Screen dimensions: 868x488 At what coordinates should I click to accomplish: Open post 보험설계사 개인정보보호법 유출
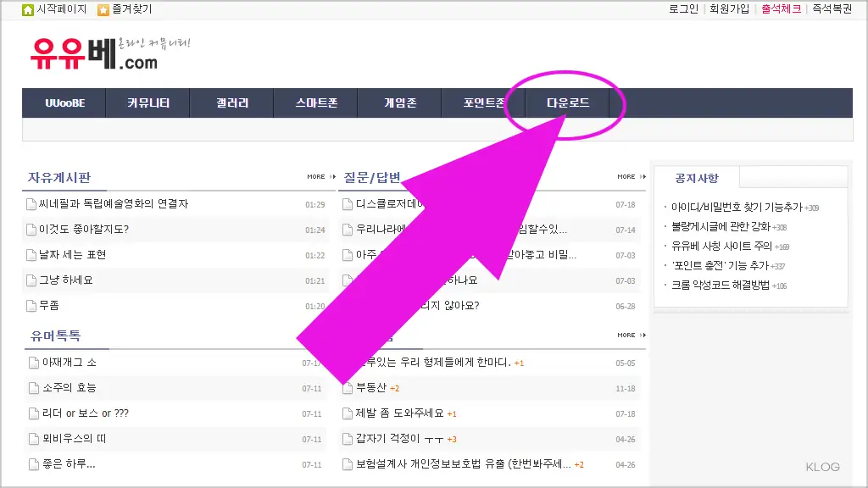(464, 464)
